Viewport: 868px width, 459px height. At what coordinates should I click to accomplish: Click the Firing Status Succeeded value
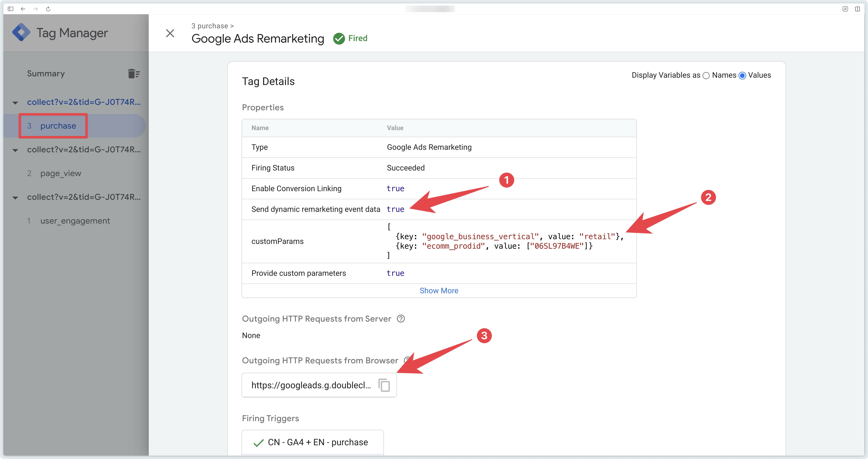[x=406, y=168]
